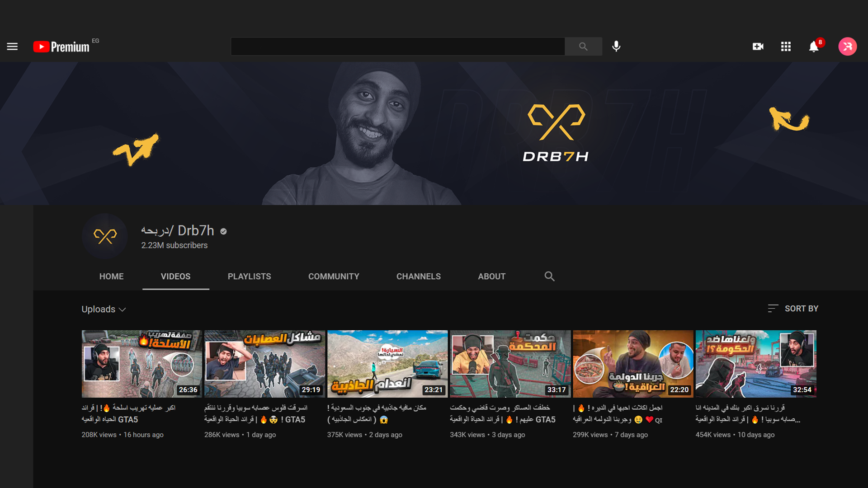Image resolution: width=868 pixels, height=488 pixels.
Task: Click the Drb7h channel profile picture
Action: click(105, 236)
